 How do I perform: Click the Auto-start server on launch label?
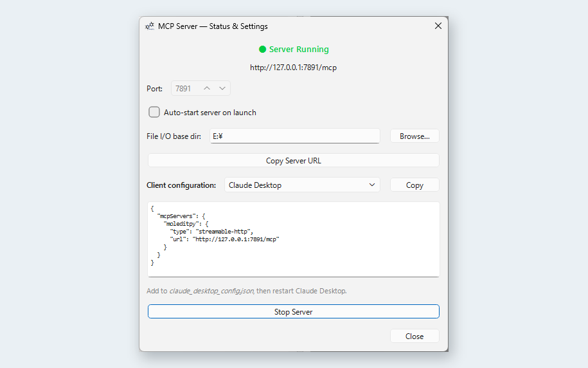point(210,113)
